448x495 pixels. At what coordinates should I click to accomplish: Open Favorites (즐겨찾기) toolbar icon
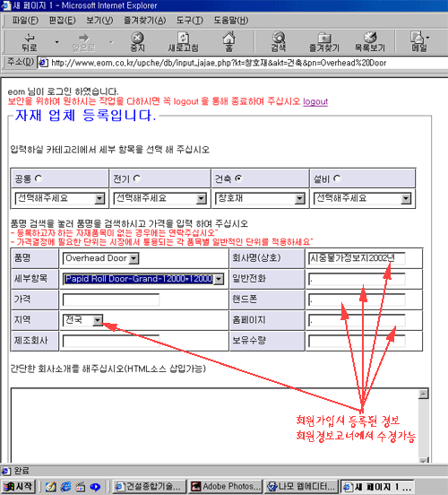click(x=324, y=42)
